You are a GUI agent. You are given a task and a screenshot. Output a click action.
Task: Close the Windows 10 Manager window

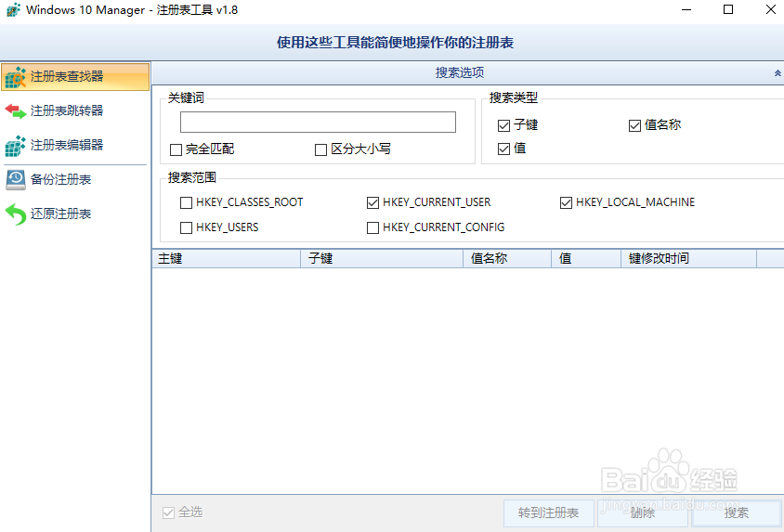[x=770, y=9]
